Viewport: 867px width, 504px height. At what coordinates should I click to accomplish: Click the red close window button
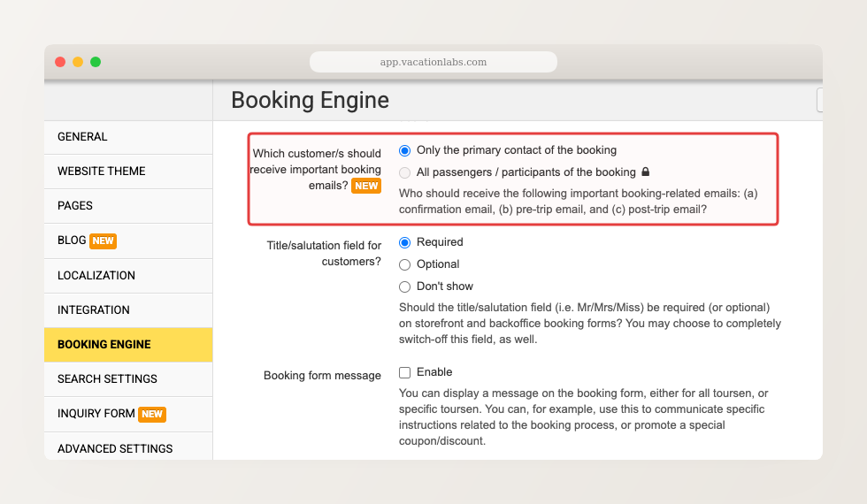[60, 62]
